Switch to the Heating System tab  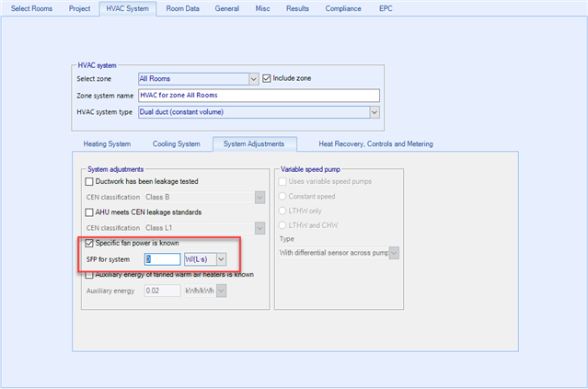(107, 144)
